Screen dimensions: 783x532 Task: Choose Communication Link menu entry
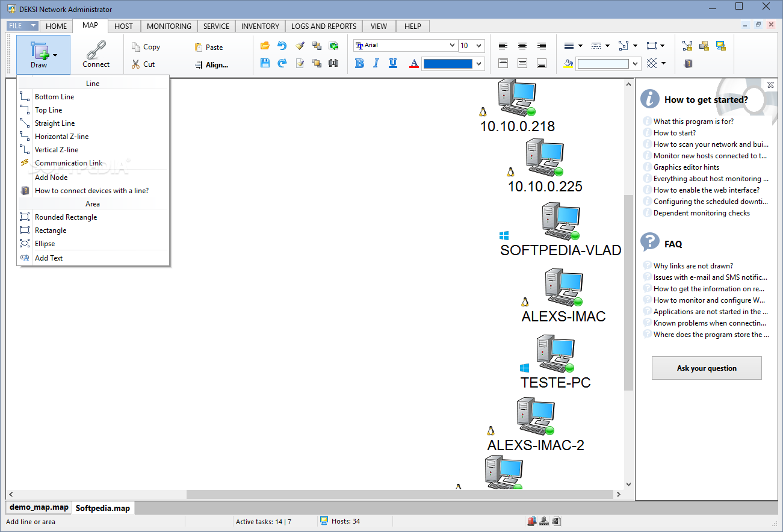coord(93,162)
